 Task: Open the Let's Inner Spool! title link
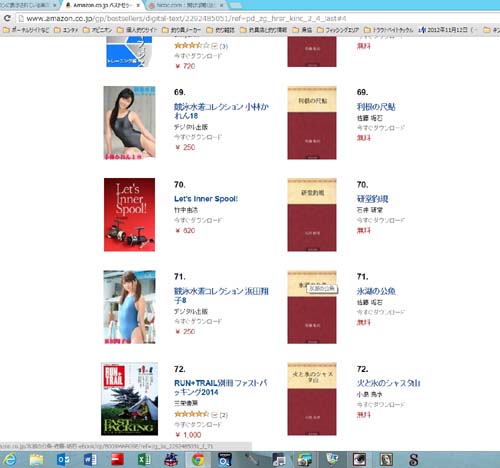coord(206,199)
